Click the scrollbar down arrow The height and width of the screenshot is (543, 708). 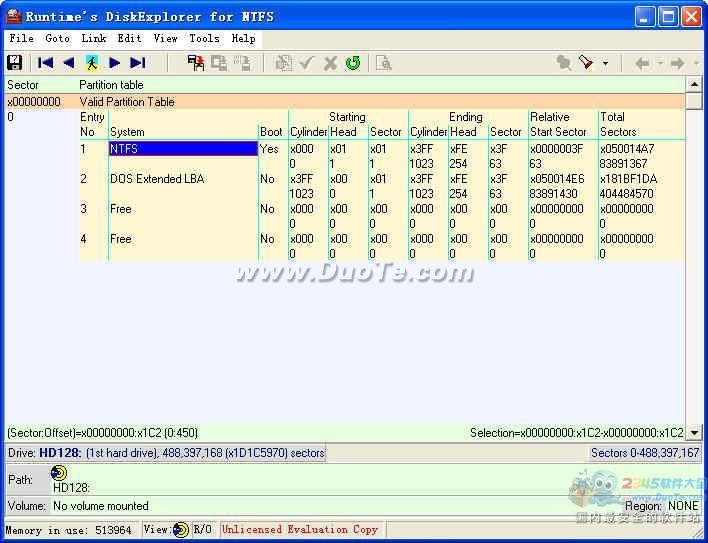694,433
